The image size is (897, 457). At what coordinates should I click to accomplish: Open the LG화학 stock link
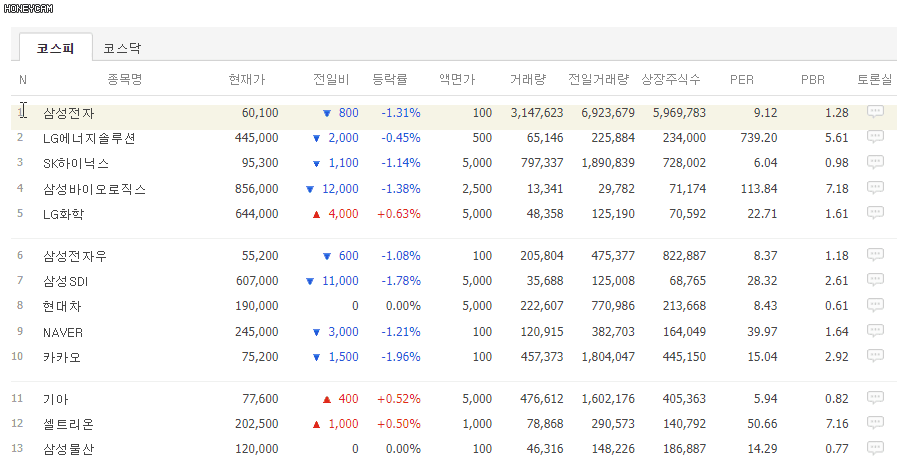[x=63, y=214]
